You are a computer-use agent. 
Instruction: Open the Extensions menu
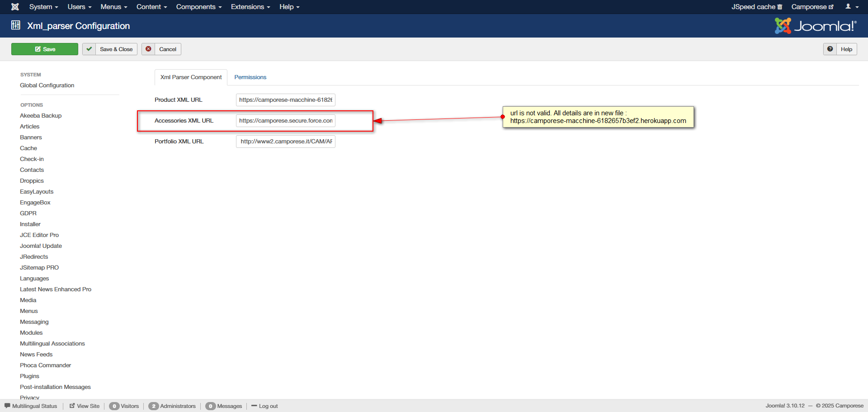(250, 7)
